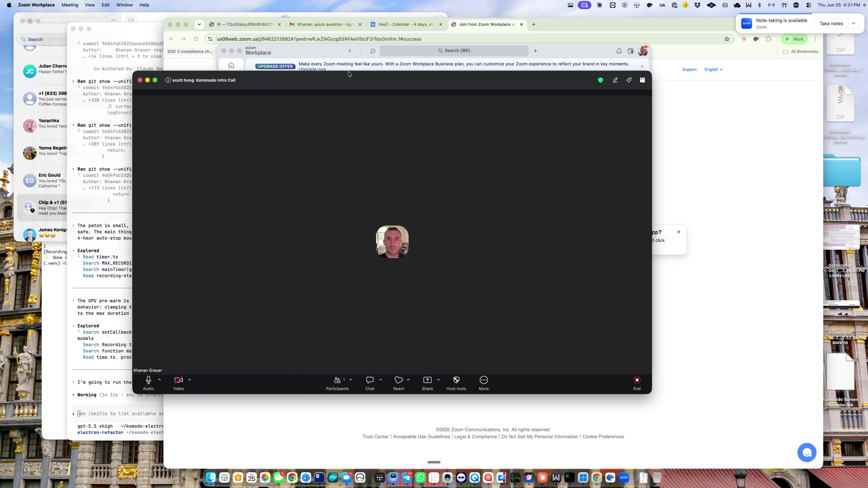This screenshot has width=868, height=488.
Task: Open the blue chat support bubble
Action: point(807,452)
